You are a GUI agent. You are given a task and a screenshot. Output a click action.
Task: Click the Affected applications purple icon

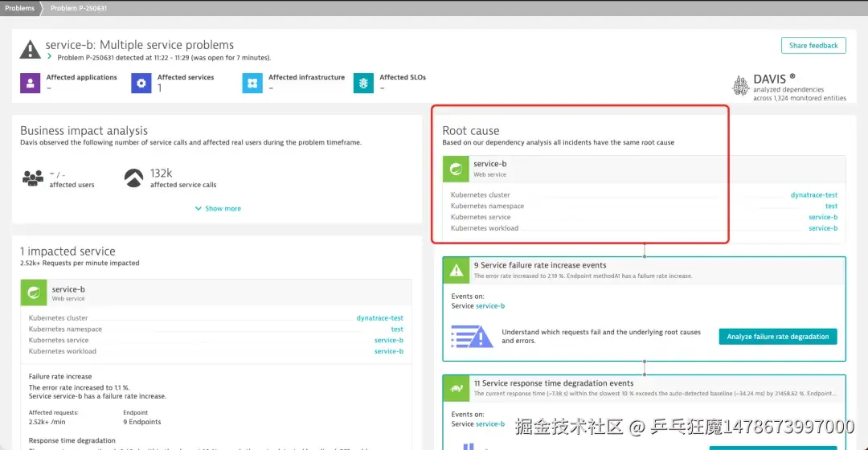(x=30, y=83)
